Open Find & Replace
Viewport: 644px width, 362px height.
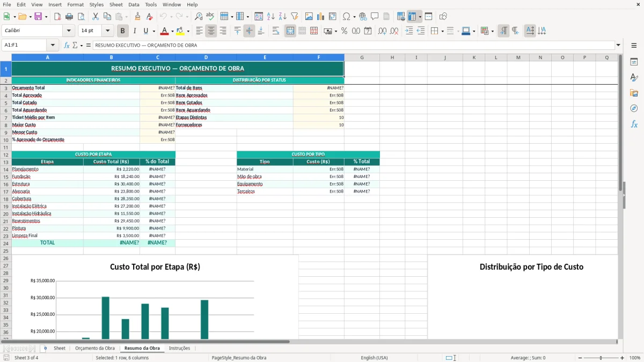tap(199, 17)
